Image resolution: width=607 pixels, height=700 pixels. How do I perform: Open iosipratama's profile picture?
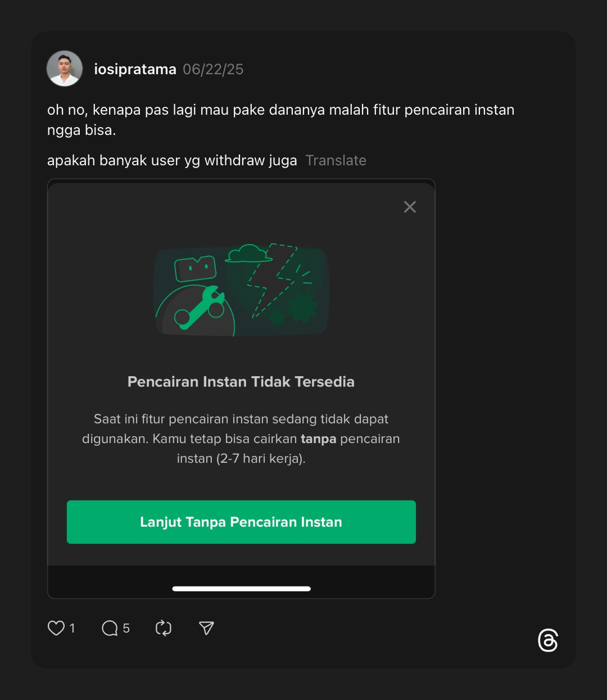click(65, 69)
